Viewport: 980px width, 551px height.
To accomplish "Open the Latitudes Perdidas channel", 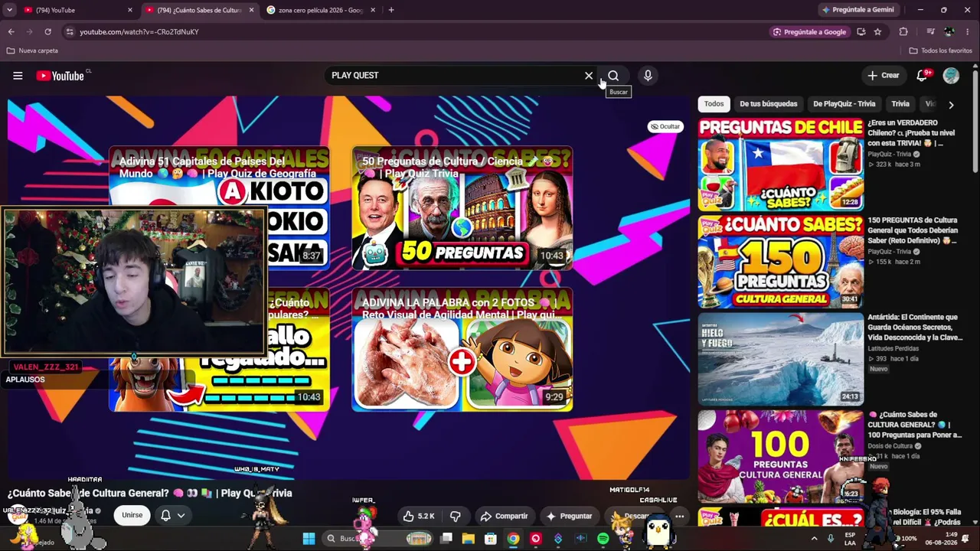I will coord(893,349).
